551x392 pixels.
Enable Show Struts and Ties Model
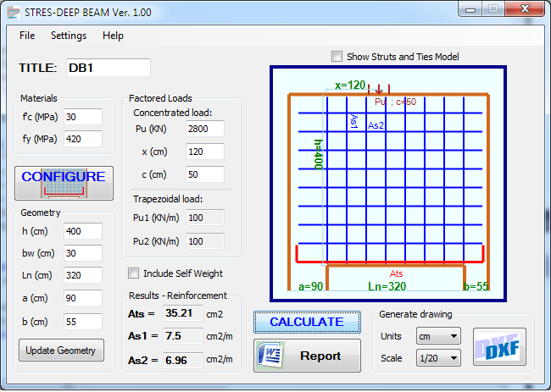pyautogui.click(x=337, y=57)
